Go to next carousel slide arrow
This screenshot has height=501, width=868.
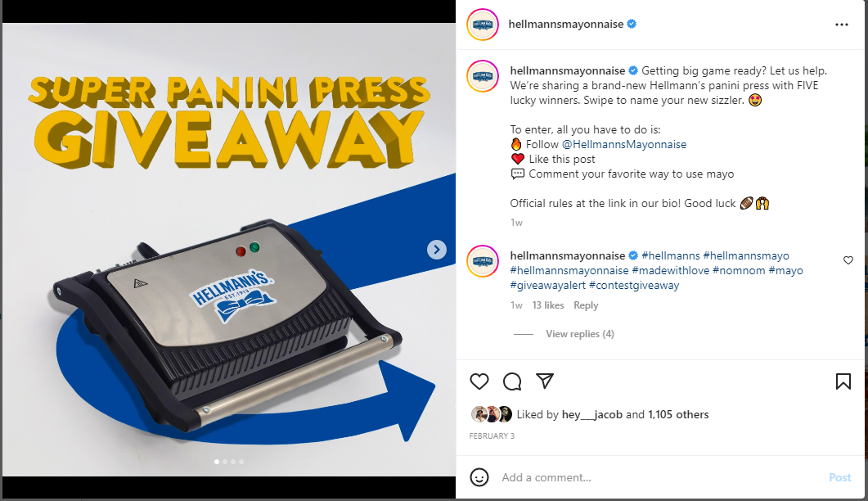437,250
